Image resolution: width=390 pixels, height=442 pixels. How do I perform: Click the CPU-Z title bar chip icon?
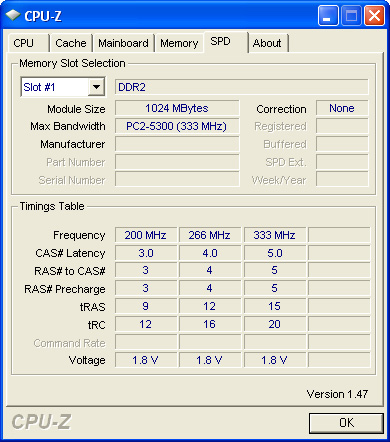click(13, 16)
